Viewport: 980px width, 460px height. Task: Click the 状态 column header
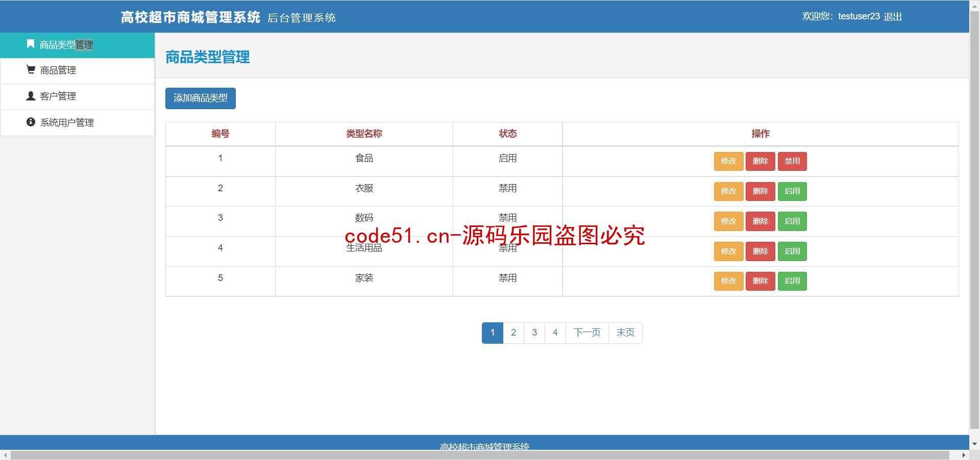[x=507, y=134]
